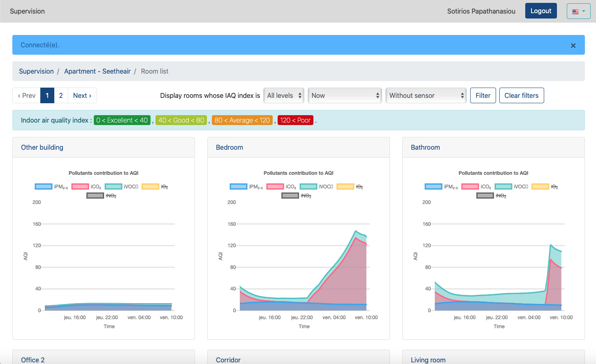The width and height of the screenshot is (596, 364).
Task: Navigate to Apartment - Seetheair breadcrumb
Action: 97,71
